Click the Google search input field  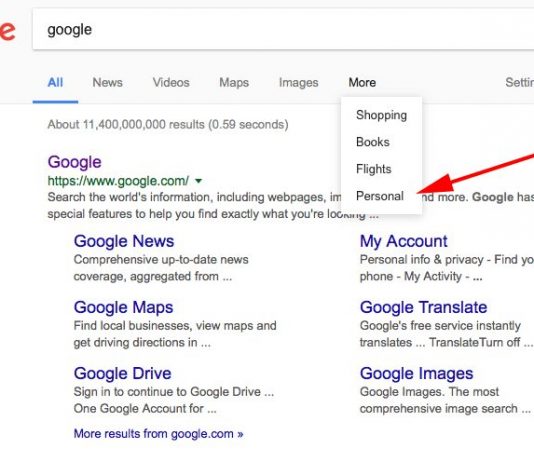point(283,30)
